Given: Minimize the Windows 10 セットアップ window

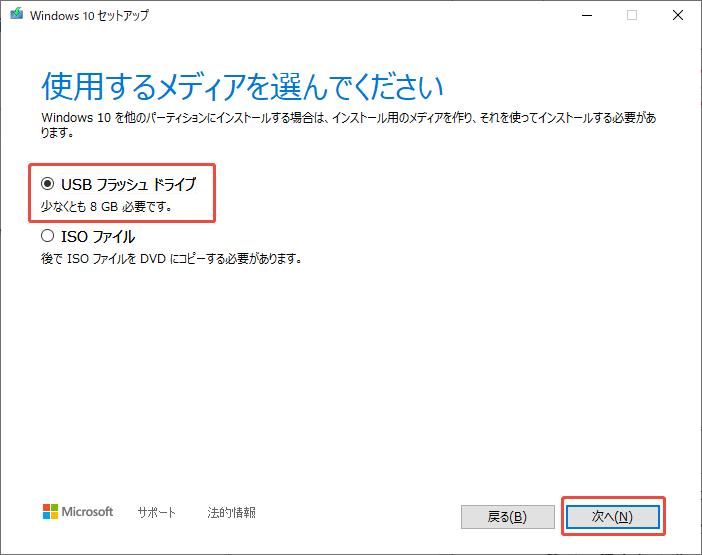Looking at the screenshot, I should (587, 15).
